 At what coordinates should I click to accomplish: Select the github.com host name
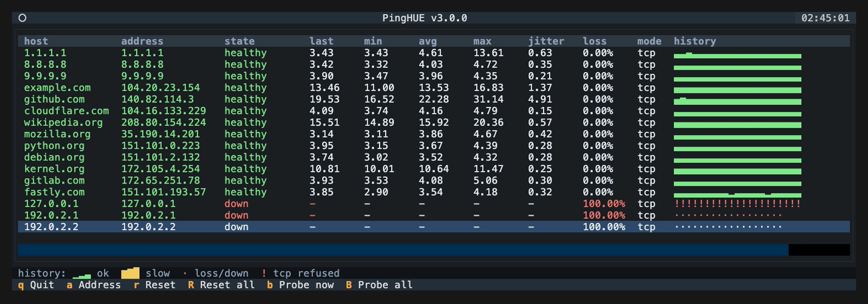54,99
